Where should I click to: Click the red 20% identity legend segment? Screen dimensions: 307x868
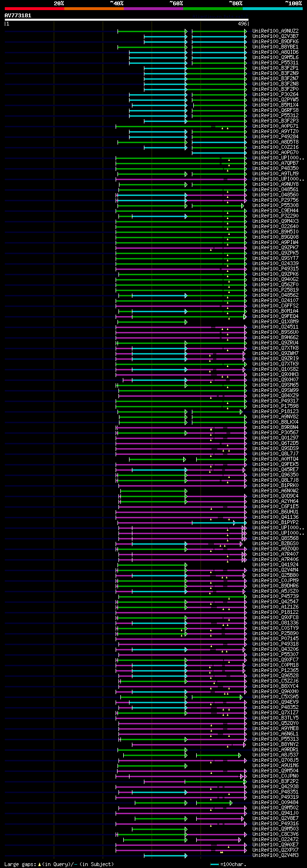35,9
